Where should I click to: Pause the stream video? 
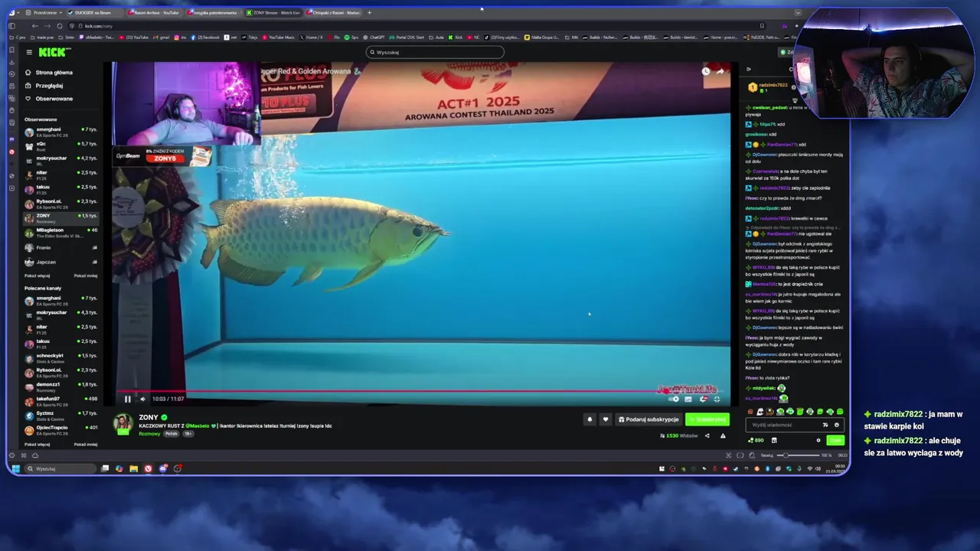[128, 399]
